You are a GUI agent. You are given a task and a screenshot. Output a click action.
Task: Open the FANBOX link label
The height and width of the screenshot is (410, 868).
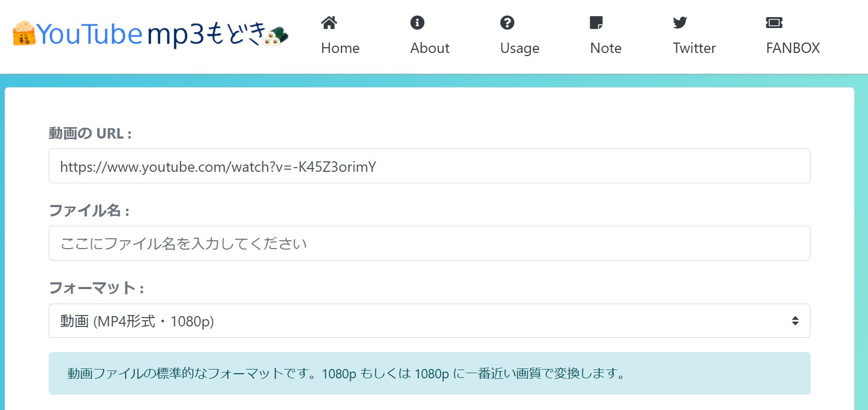793,48
